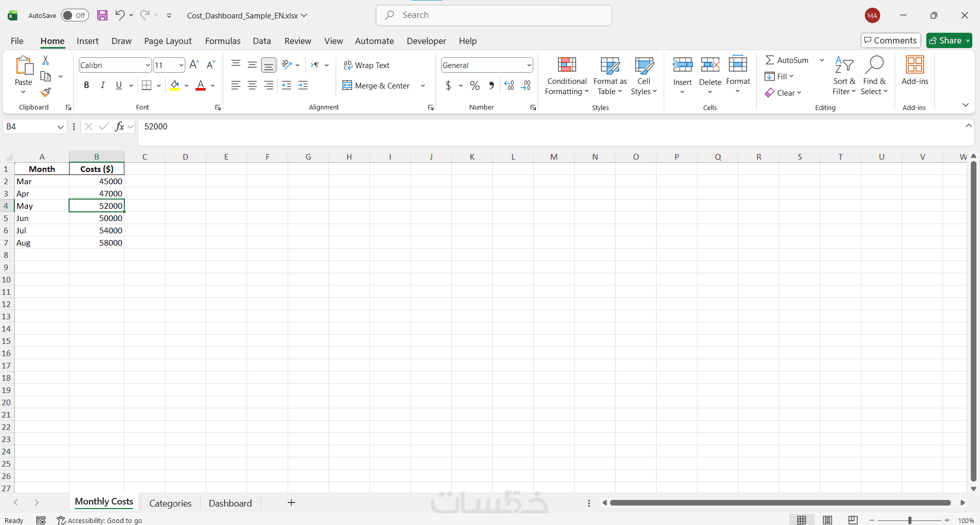Align text to the top

click(x=236, y=64)
